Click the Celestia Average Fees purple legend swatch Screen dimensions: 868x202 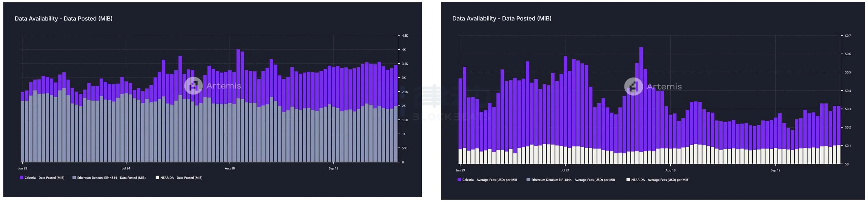(x=459, y=180)
